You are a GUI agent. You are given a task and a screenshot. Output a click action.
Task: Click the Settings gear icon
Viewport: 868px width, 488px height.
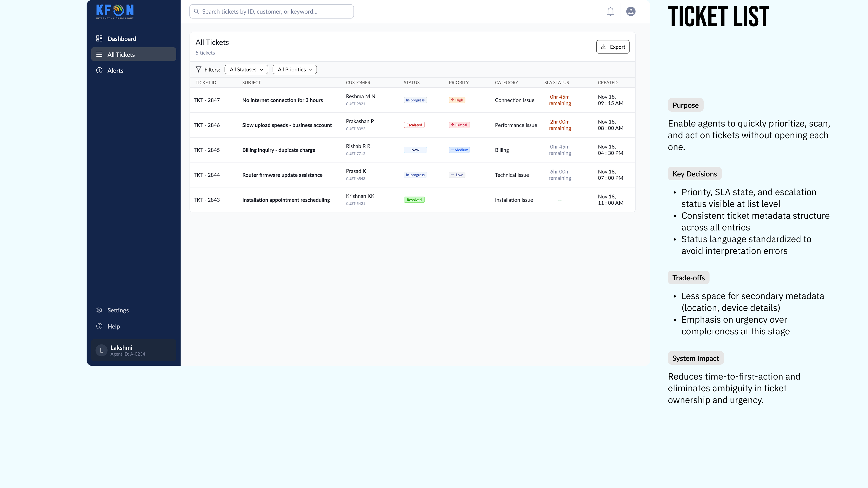pyautogui.click(x=99, y=310)
